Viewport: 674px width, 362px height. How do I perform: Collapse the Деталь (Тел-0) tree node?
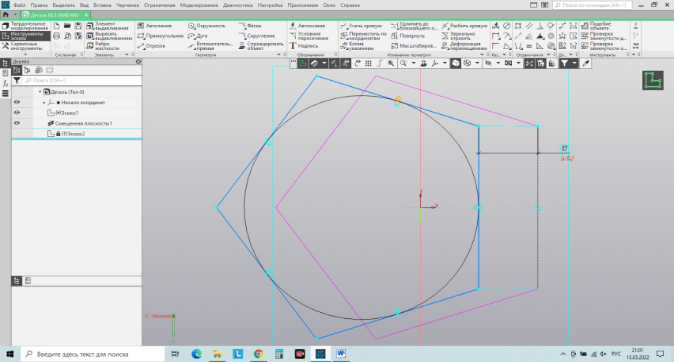click(40, 92)
